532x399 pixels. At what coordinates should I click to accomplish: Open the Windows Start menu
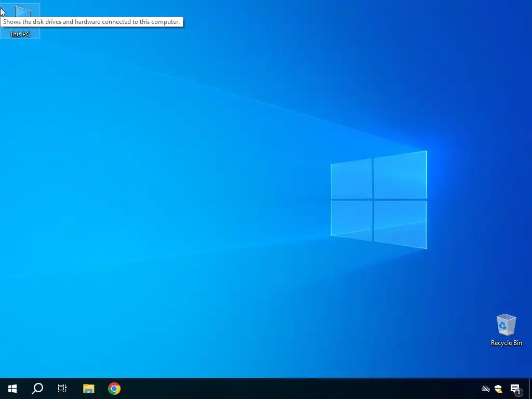[12, 389]
